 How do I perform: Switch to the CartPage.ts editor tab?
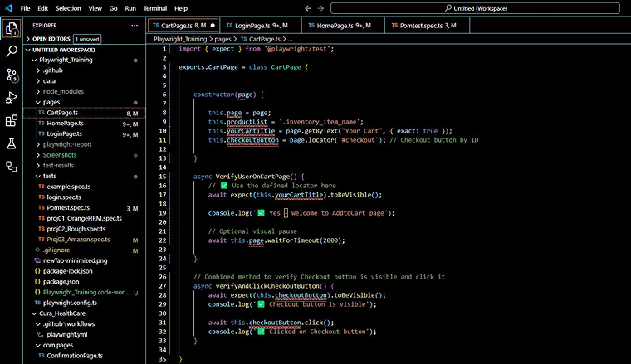coord(183,26)
